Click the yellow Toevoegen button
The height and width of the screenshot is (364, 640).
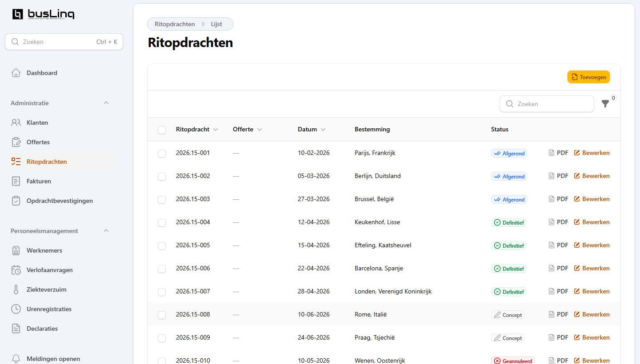point(588,77)
